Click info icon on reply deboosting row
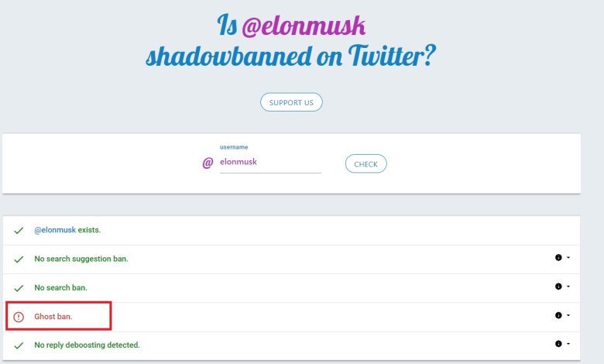Screen dimensions: 604x364 tap(558, 344)
